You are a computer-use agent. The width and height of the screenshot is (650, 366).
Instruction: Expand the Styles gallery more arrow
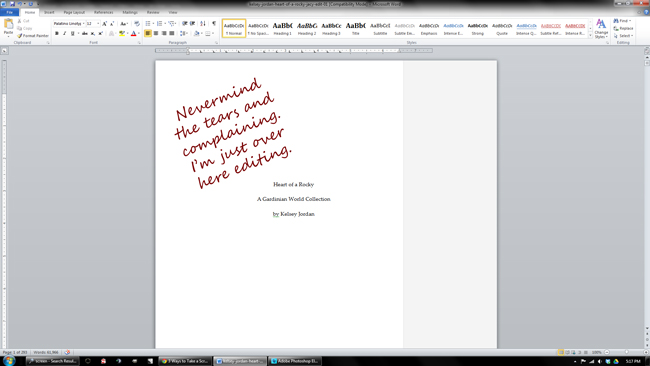[x=590, y=36]
